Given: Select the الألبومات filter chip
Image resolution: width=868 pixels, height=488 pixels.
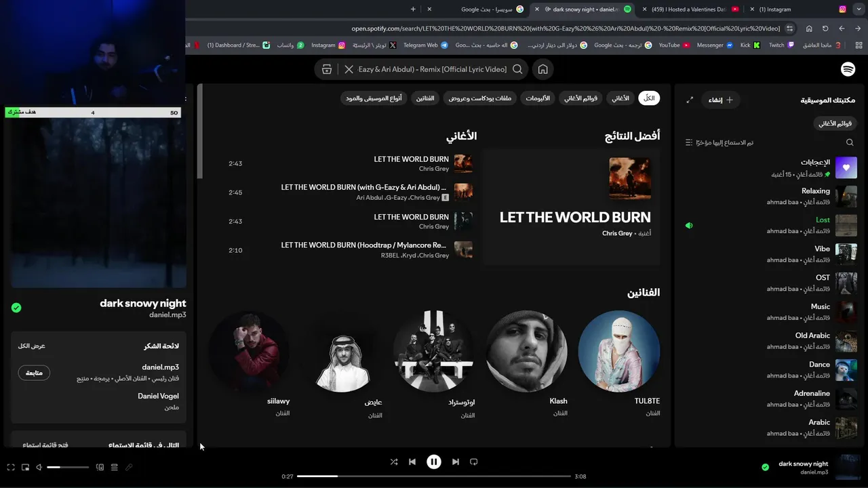Looking at the screenshot, I should pos(538,98).
